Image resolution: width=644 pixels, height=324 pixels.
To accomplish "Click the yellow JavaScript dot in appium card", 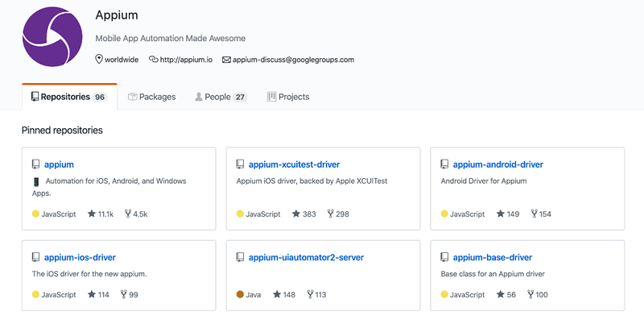I will point(35,214).
